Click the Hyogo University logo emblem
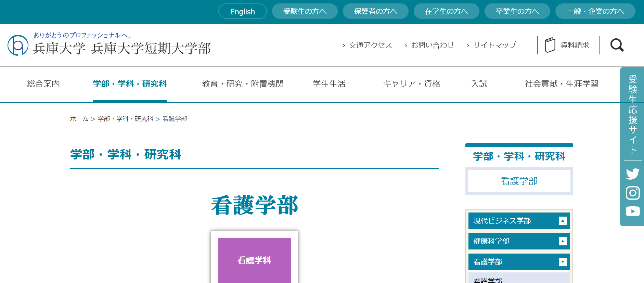This screenshot has height=283, width=644. (18, 45)
